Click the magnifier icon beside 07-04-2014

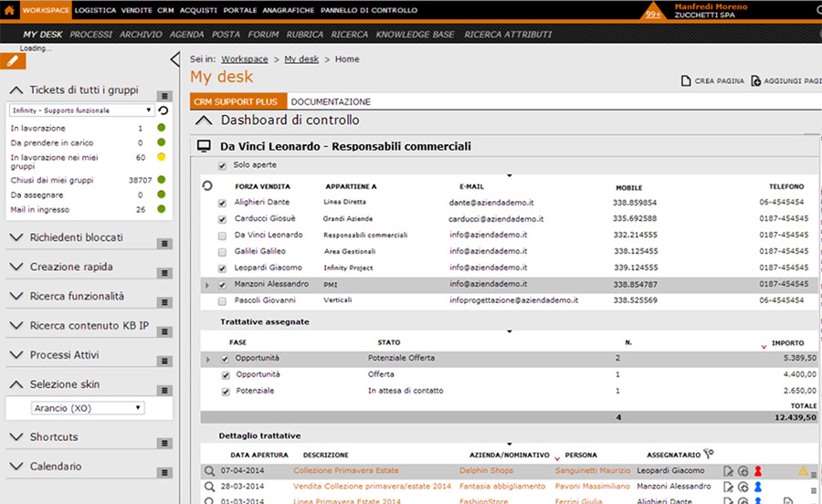pos(209,471)
